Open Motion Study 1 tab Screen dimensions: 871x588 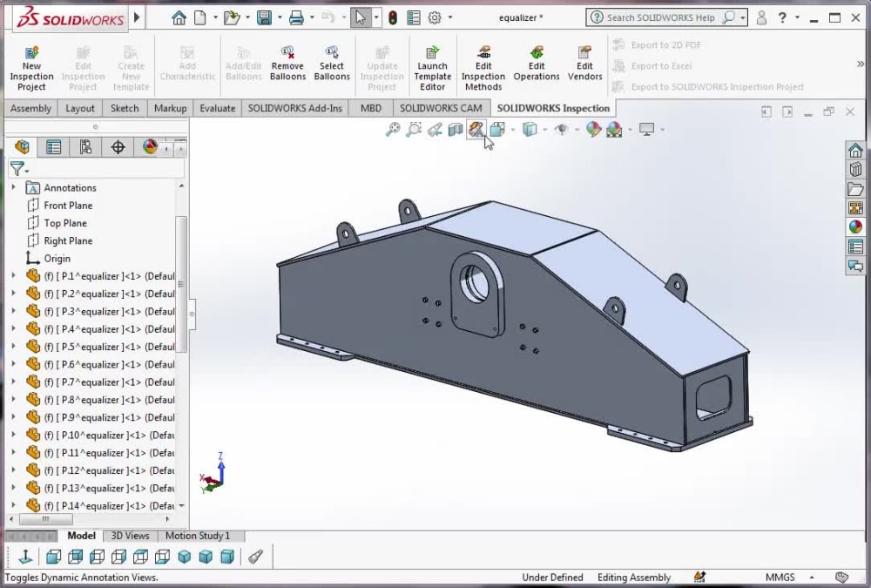(x=197, y=536)
